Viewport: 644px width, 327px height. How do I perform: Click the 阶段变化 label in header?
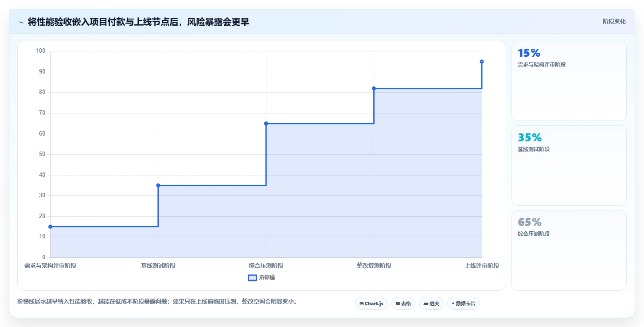614,22
